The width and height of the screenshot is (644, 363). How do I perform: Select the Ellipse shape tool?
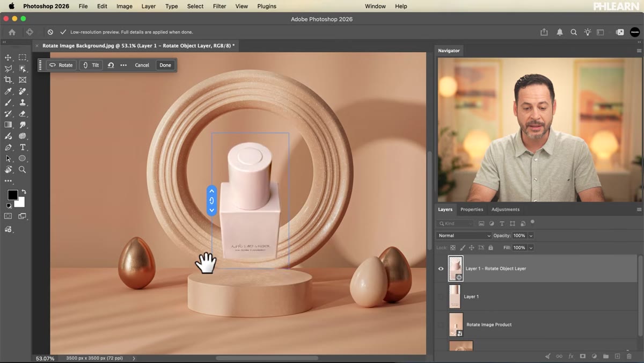point(23,158)
